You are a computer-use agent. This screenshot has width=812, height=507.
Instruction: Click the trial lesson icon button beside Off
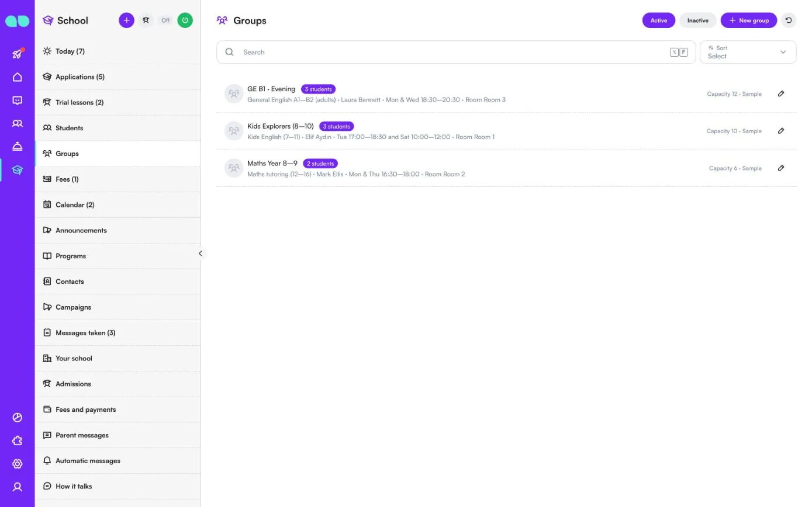[x=146, y=20]
